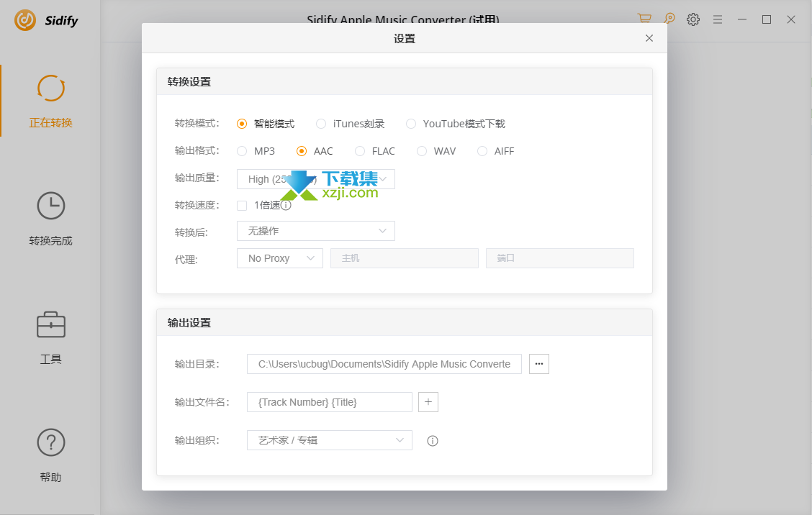Maximize the Sidify window
Viewport: 812px width, 515px height.
(x=767, y=19)
